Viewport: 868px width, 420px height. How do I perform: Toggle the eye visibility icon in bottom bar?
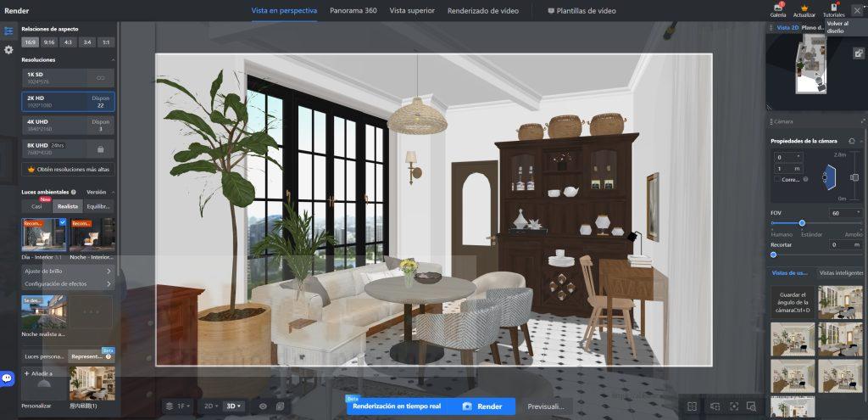click(263, 406)
